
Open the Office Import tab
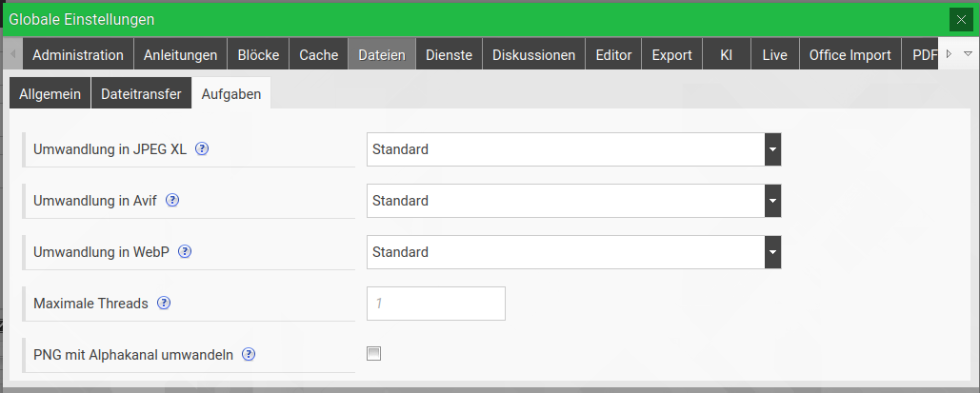point(850,55)
